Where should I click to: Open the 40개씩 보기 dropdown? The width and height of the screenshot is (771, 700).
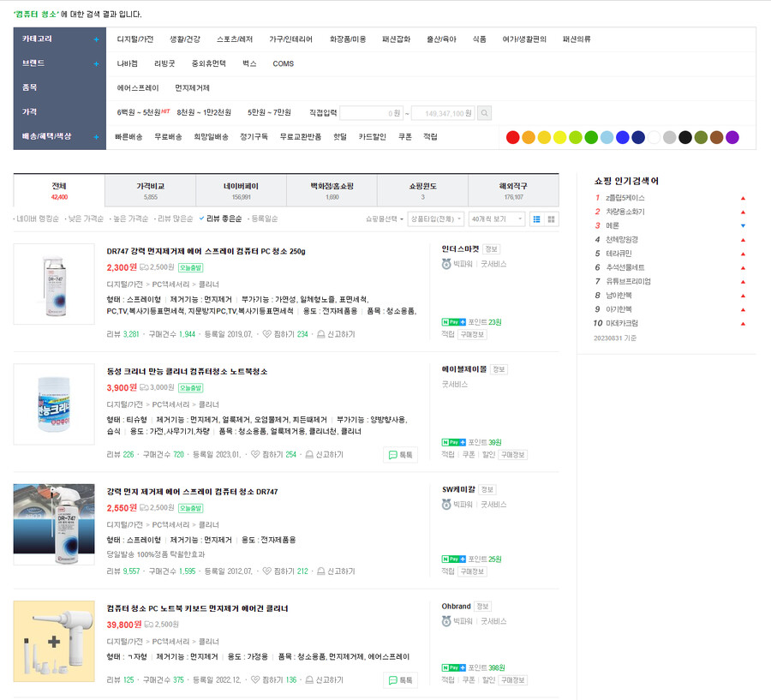tap(497, 218)
